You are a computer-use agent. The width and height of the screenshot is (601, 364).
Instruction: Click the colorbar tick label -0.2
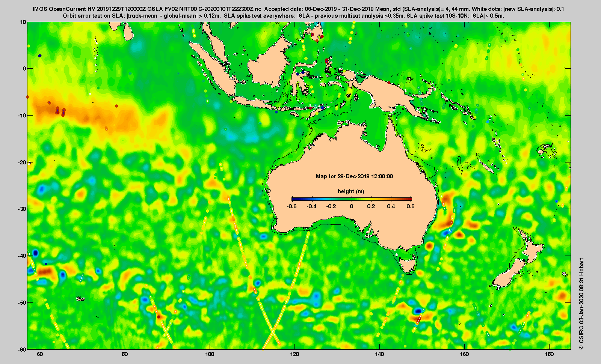(x=331, y=206)
